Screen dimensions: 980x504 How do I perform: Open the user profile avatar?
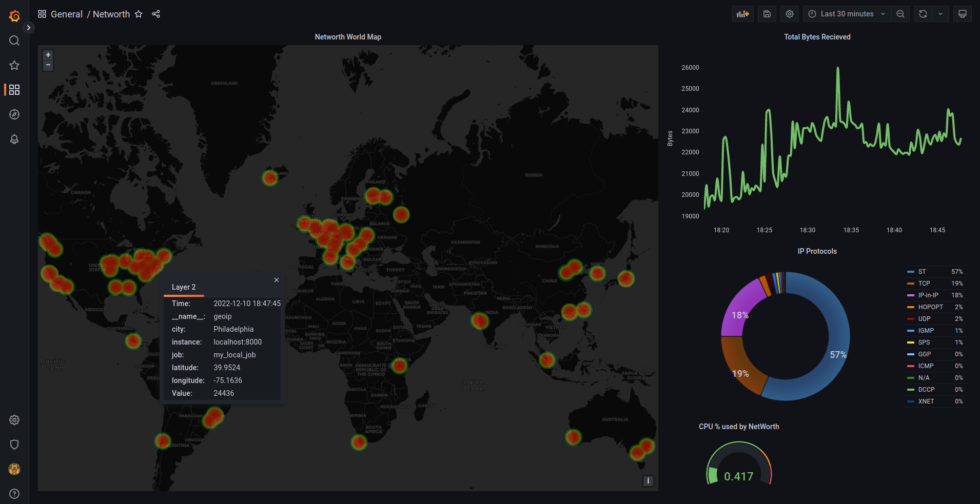(14, 469)
